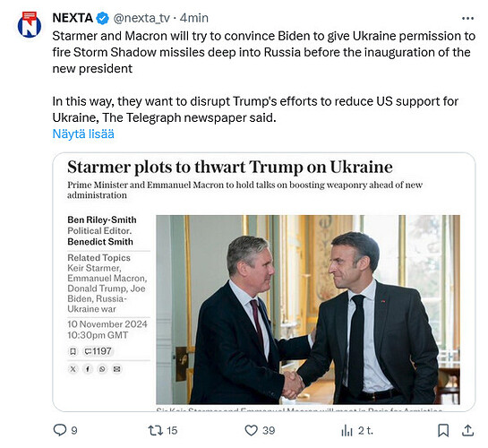Viewport: 488px width, 448px height.
Task: Open the three-dot more options menu
Action: pyautogui.click(x=467, y=19)
